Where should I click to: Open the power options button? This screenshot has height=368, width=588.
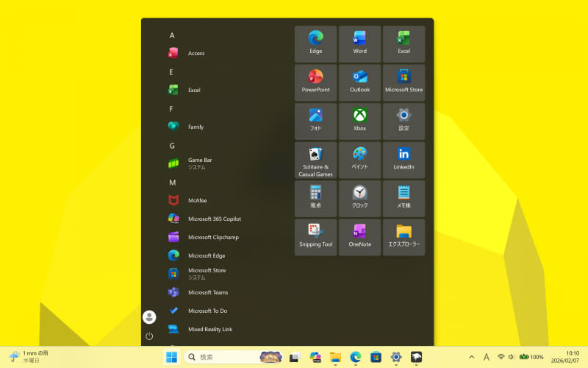(x=149, y=336)
